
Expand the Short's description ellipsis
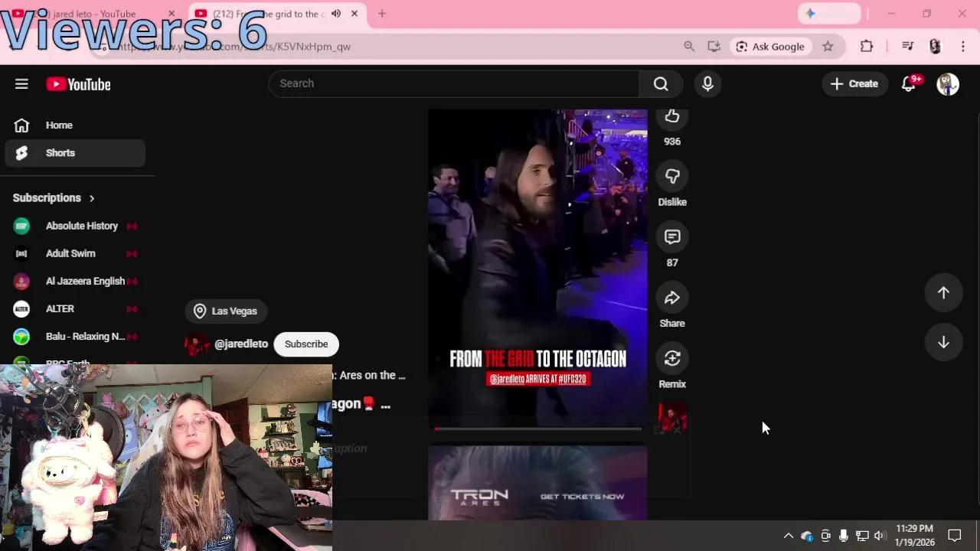click(385, 405)
